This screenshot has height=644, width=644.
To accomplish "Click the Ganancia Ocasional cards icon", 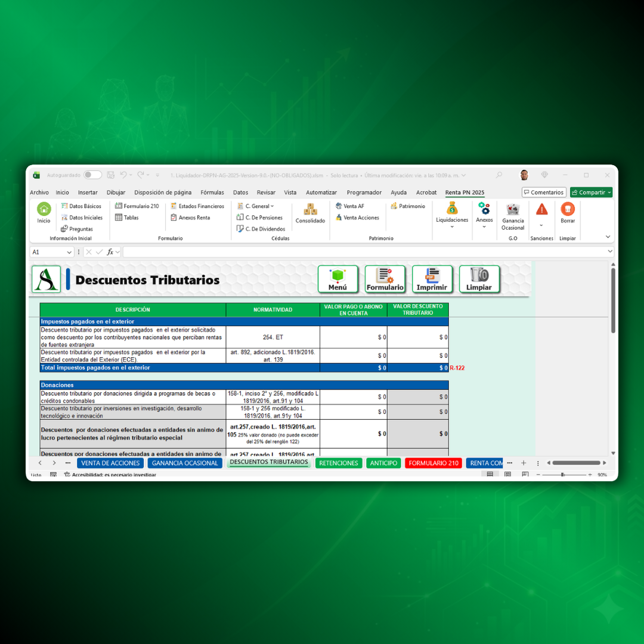I will pos(513,209).
